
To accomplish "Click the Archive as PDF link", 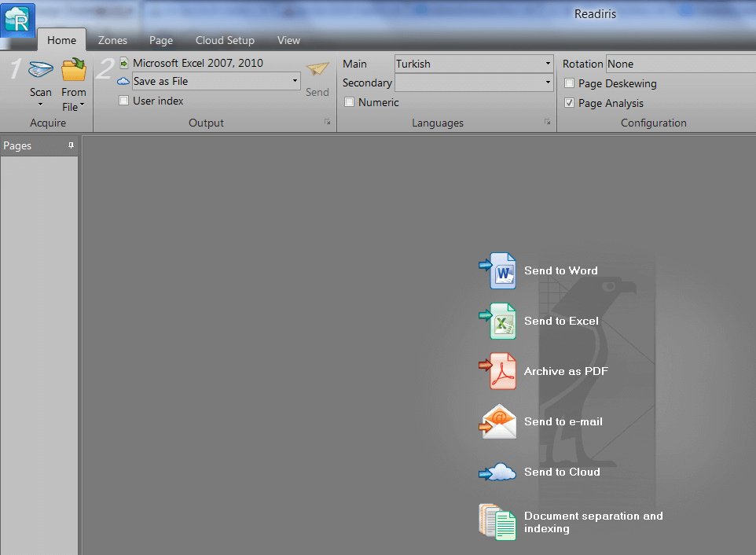I will pos(566,371).
